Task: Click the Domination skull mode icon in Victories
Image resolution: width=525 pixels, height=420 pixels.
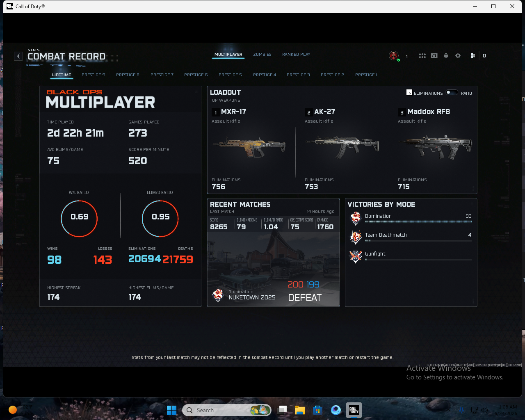Action: [356, 219]
